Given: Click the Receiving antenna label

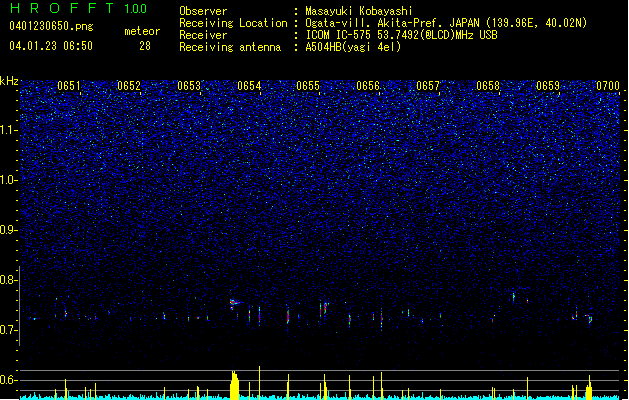Looking at the screenshot, I should pos(230,47).
